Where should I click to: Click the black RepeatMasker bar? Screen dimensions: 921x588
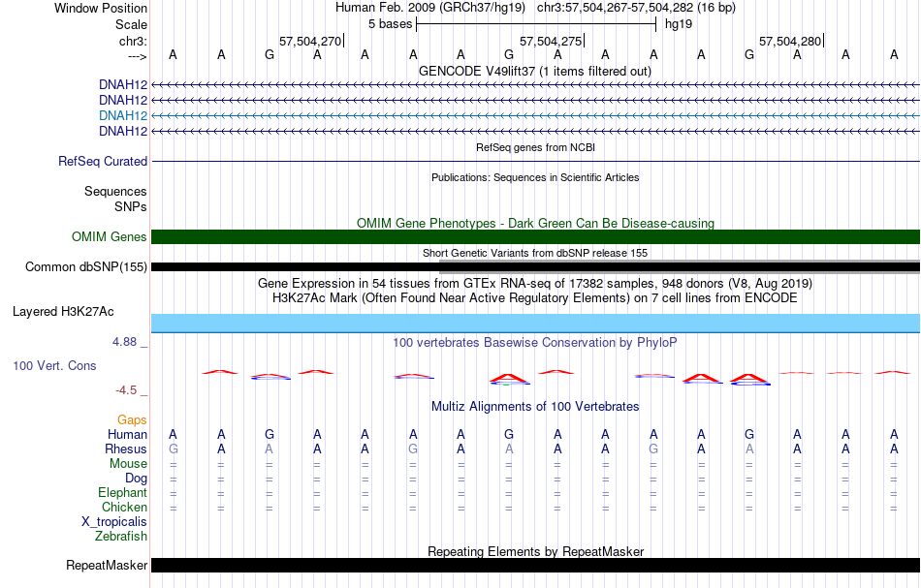coord(536,565)
